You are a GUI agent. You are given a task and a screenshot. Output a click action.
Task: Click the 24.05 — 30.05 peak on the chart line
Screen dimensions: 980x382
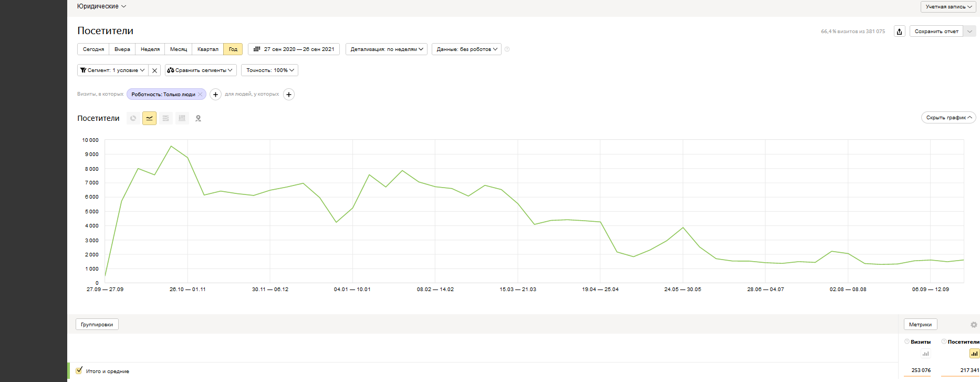point(683,228)
